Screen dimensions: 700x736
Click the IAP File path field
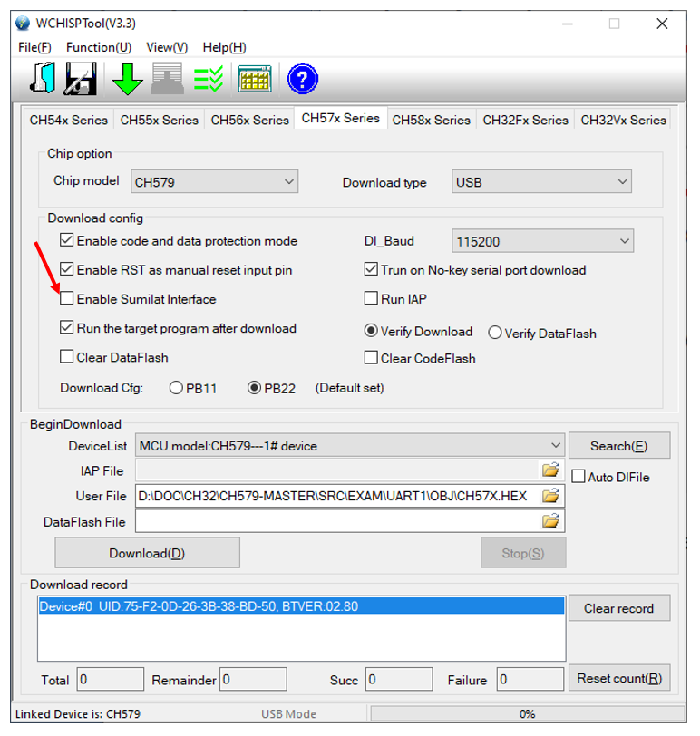[x=337, y=470]
